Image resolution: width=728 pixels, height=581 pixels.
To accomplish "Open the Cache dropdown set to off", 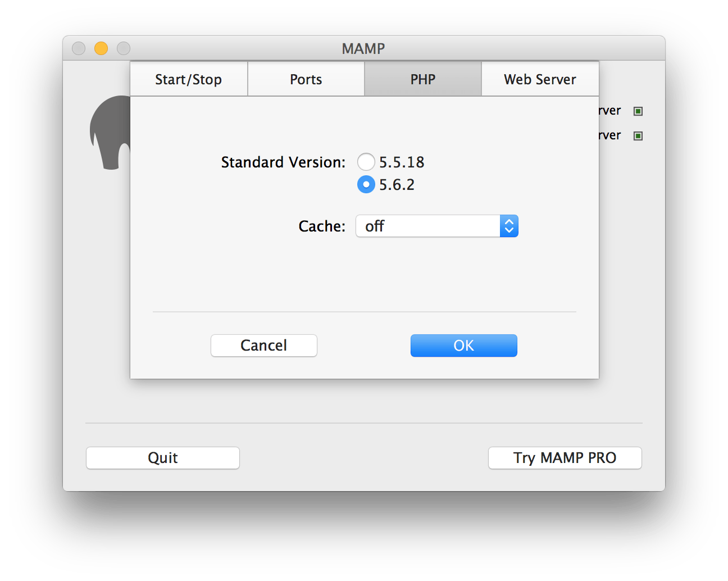I will 437,226.
